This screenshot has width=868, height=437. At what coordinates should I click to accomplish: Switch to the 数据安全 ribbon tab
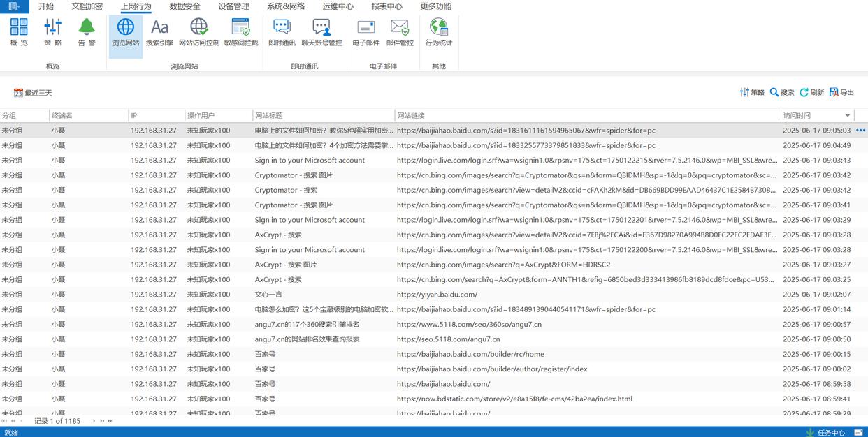185,6
